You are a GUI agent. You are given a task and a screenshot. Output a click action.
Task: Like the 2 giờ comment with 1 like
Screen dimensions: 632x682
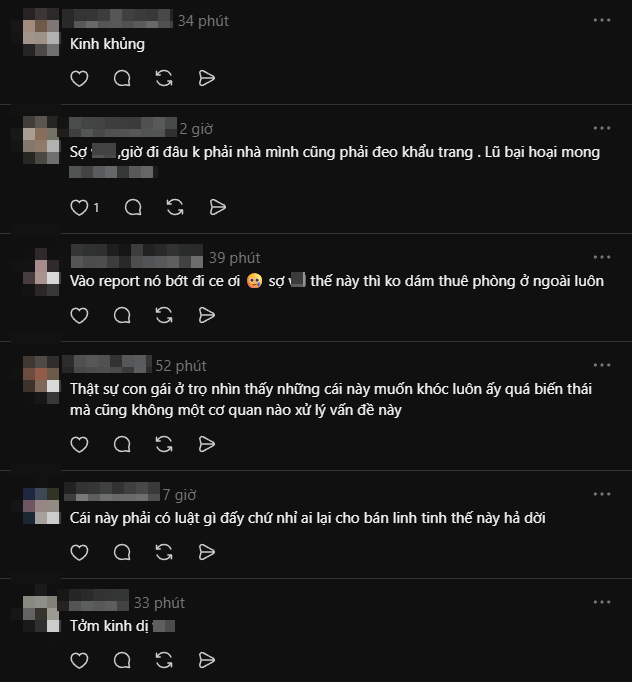pyautogui.click(x=79, y=207)
